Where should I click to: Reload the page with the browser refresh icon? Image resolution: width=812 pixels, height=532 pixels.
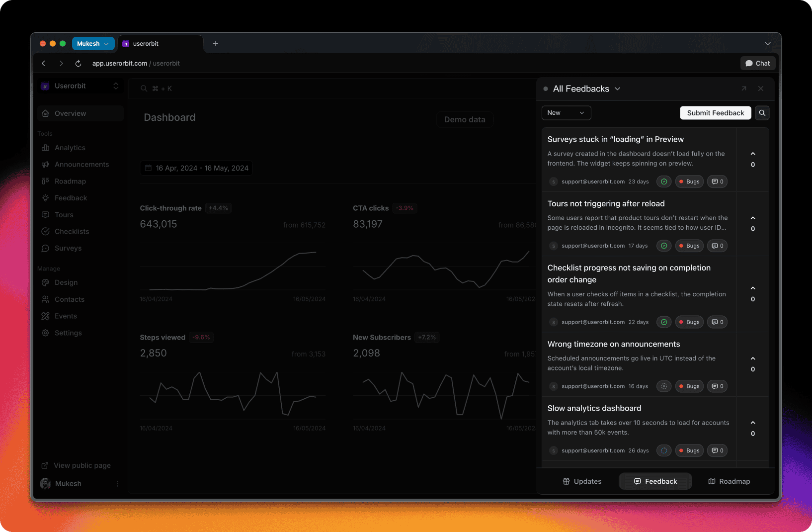click(78, 64)
